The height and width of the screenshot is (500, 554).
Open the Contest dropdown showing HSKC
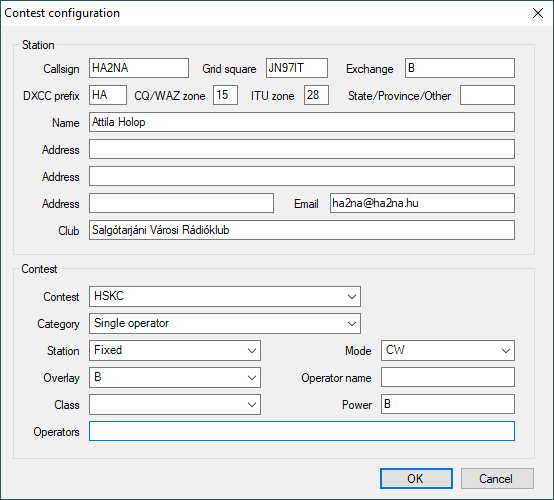point(225,296)
